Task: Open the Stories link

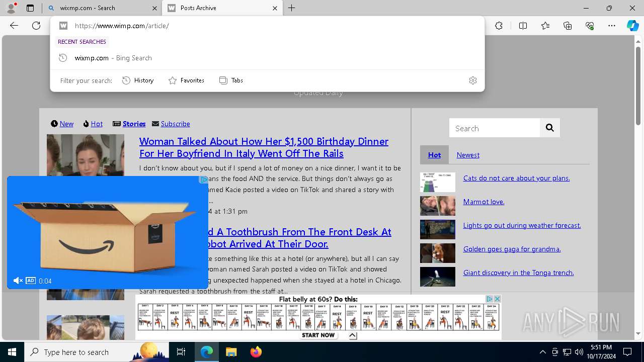Action: point(134,124)
